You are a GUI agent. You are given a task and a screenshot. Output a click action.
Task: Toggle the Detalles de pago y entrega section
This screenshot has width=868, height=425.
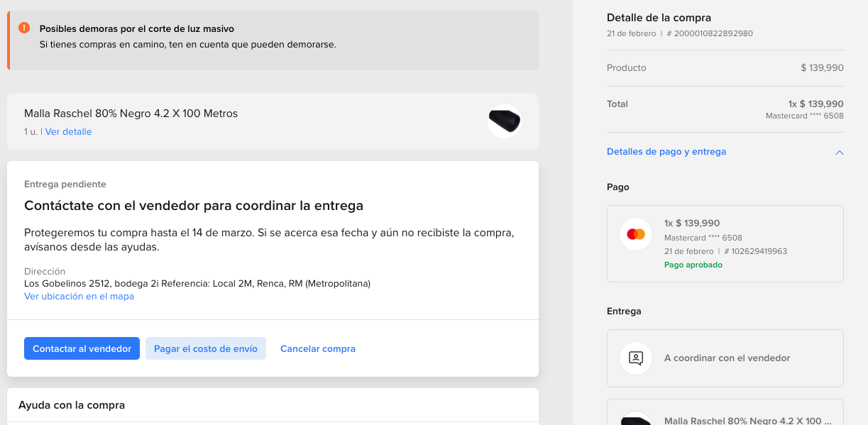click(666, 152)
